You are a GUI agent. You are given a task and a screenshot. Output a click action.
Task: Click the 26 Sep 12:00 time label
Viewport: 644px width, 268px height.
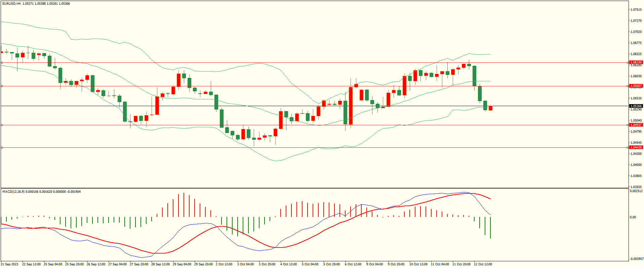96,264
